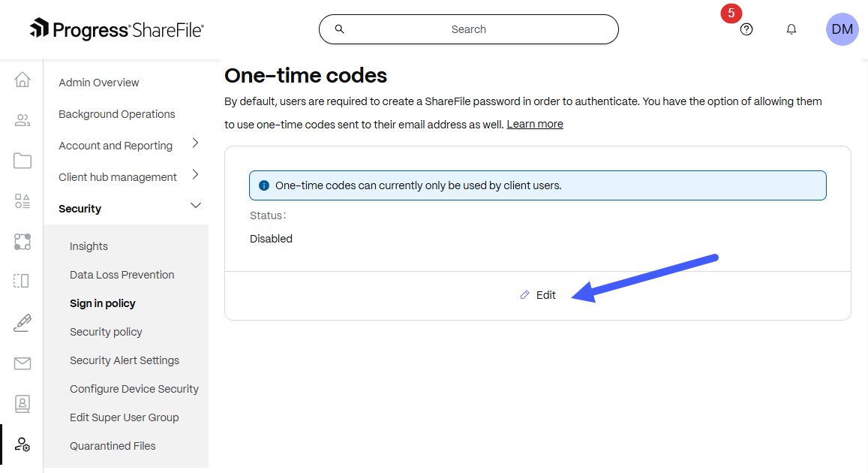This screenshot has height=473, width=868.
Task: Open the Home icon in sidebar
Action: tap(23, 80)
